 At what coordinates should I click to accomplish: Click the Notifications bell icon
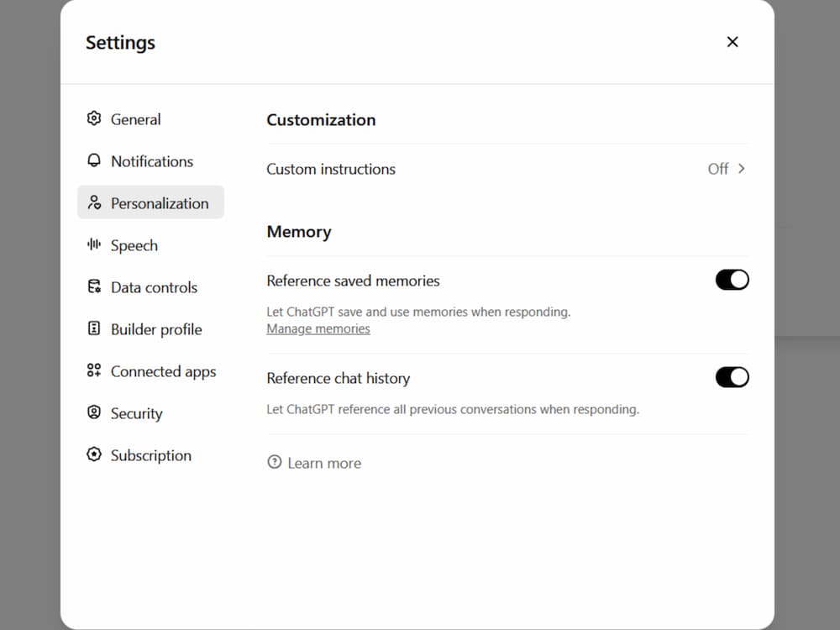pos(94,160)
